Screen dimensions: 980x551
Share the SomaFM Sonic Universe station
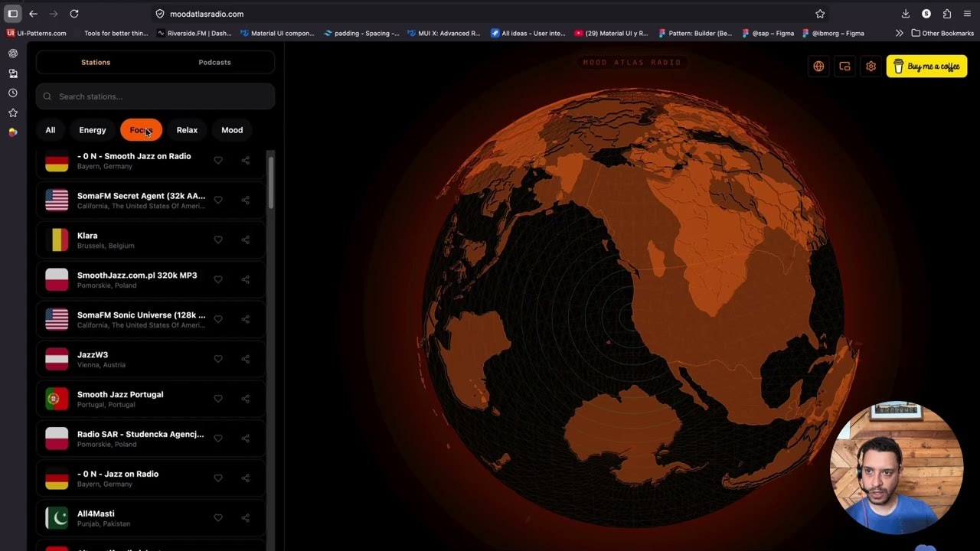coord(246,320)
